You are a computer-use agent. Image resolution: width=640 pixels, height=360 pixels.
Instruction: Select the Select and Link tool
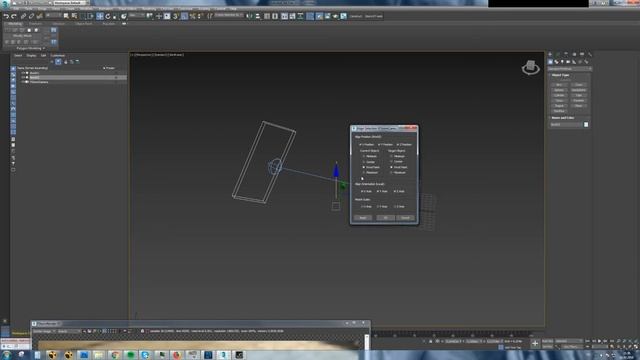tap(23, 16)
